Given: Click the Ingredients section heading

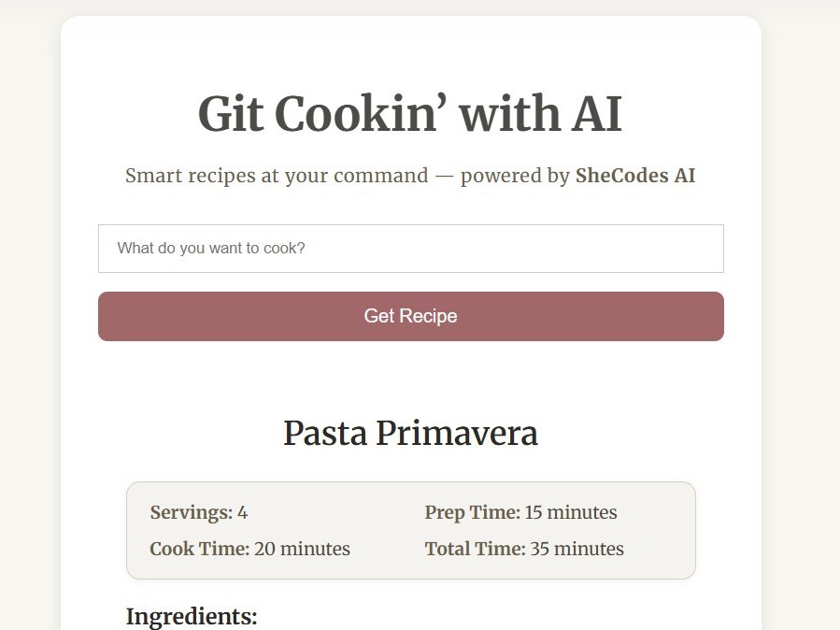Looking at the screenshot, I should click(192, 616).
